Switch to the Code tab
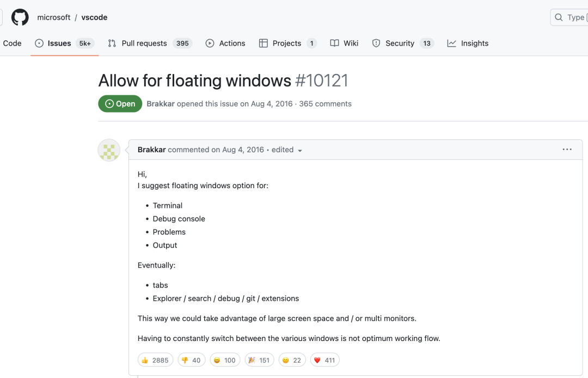This screenshot has height=378, width=588. pyautogui.click(x=12, y=43)
